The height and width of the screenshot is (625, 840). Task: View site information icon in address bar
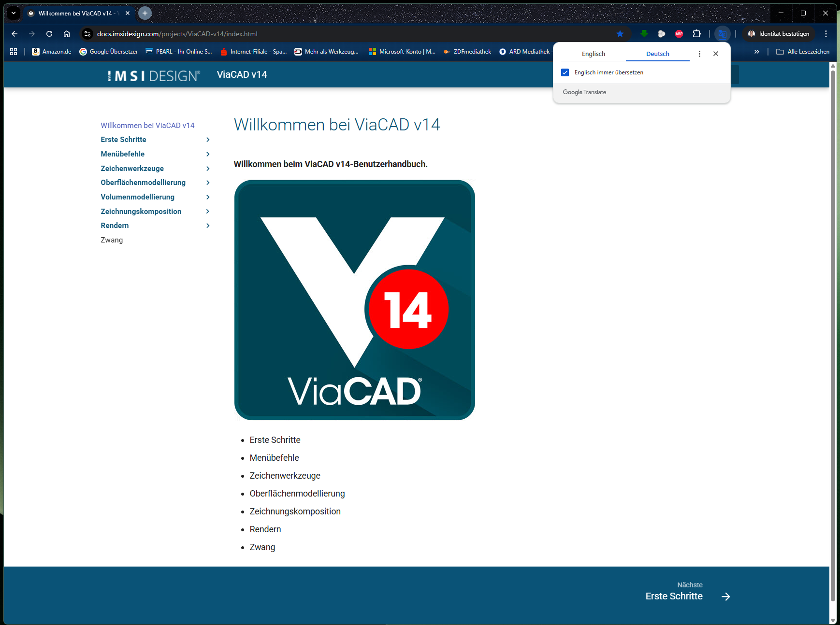pyautogui.click(x=87, y=34)
